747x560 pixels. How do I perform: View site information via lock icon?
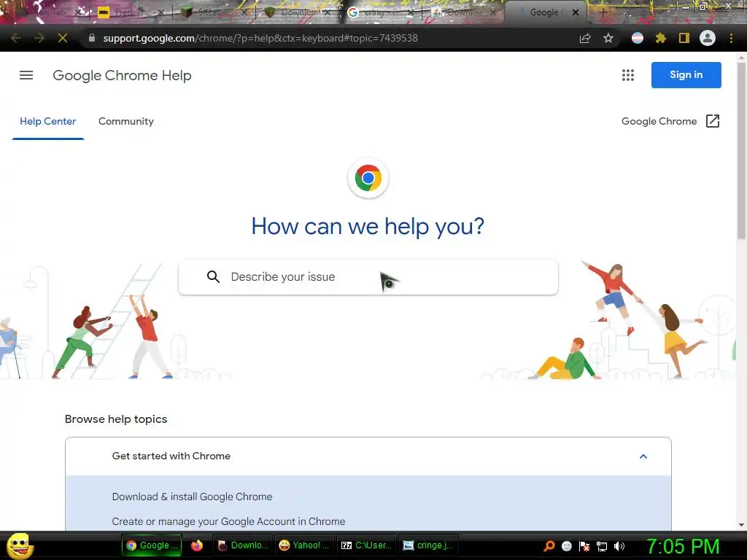(91, 38)
